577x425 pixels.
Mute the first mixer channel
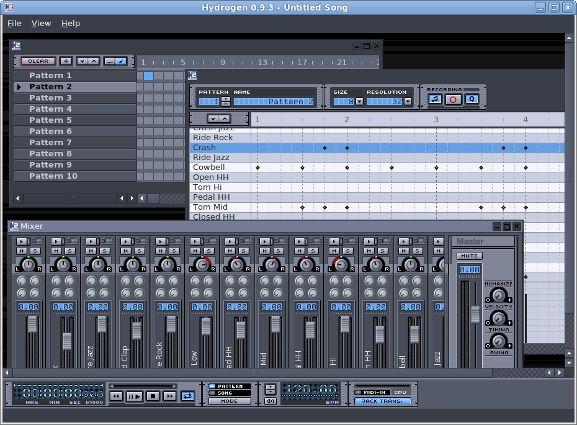(21, 251)
